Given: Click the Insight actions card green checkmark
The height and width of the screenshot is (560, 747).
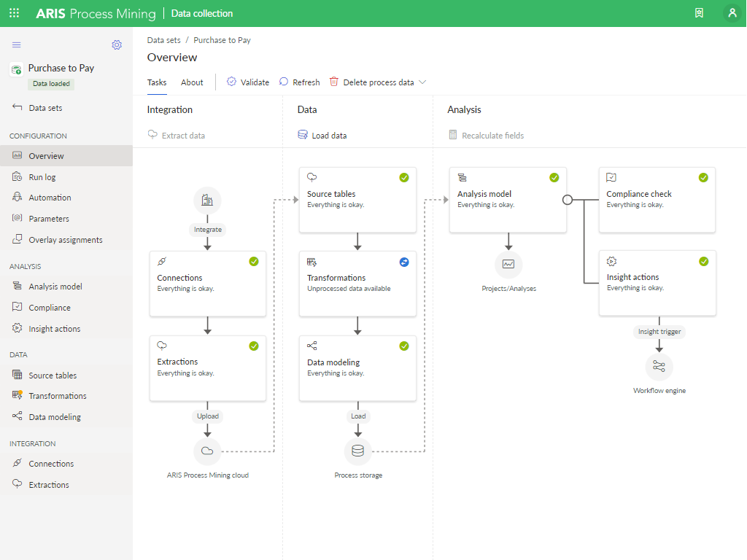Looking at the screenshot, I should 704,262.
